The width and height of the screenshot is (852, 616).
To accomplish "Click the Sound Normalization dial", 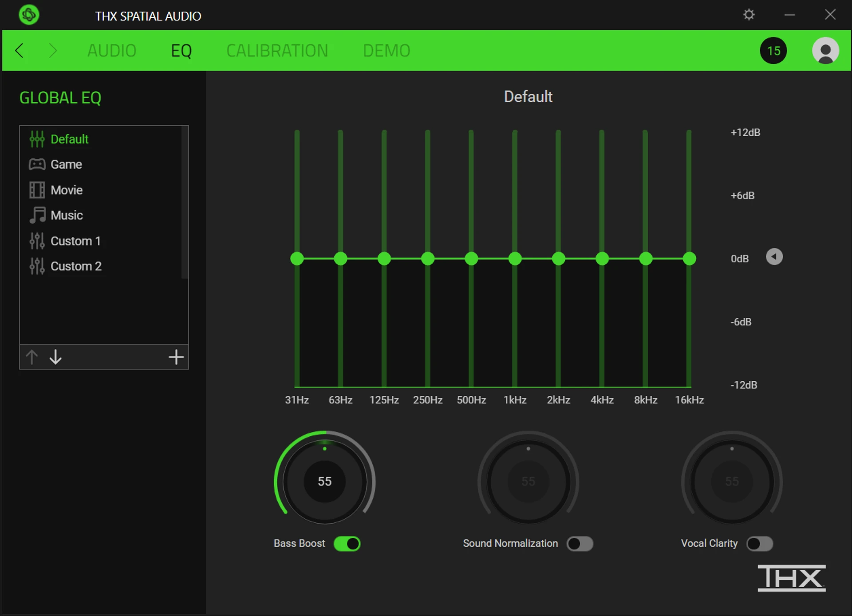I will pos(528,481).
